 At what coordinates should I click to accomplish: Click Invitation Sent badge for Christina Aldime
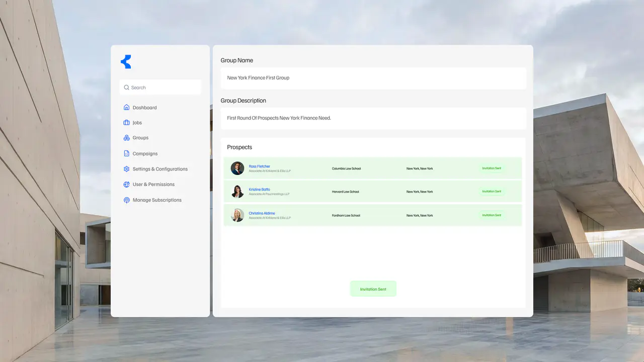(x=492, y=215)
